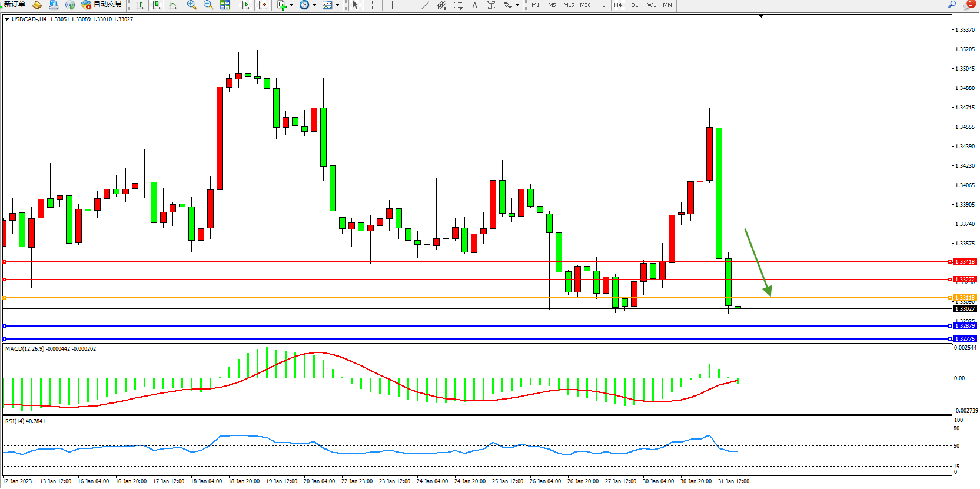Toggle the chart auto scroll button
The height and width of the screenshot is (489, 980).
(x=245, y=5)
